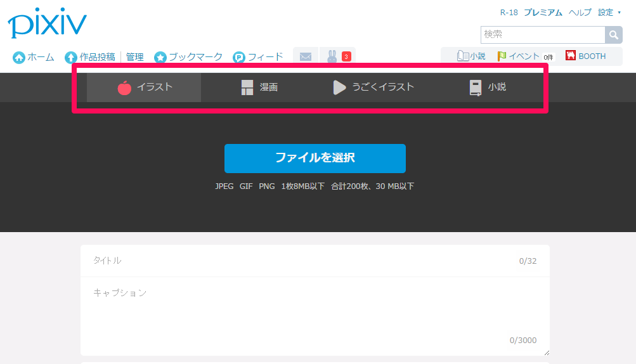The image size is (636, 364).
Task: Open the フィード link
Action: pyautogui.click(x=265, y=57)
